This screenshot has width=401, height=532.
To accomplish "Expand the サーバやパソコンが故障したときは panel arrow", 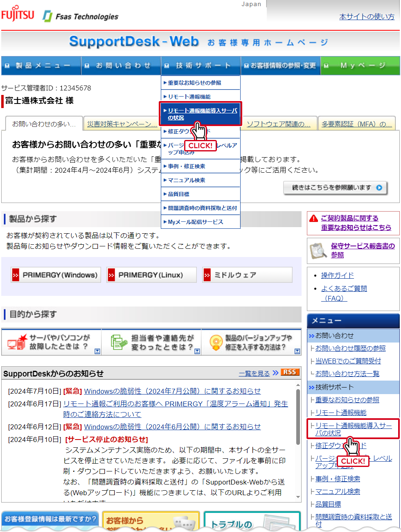I will (97, 351).
